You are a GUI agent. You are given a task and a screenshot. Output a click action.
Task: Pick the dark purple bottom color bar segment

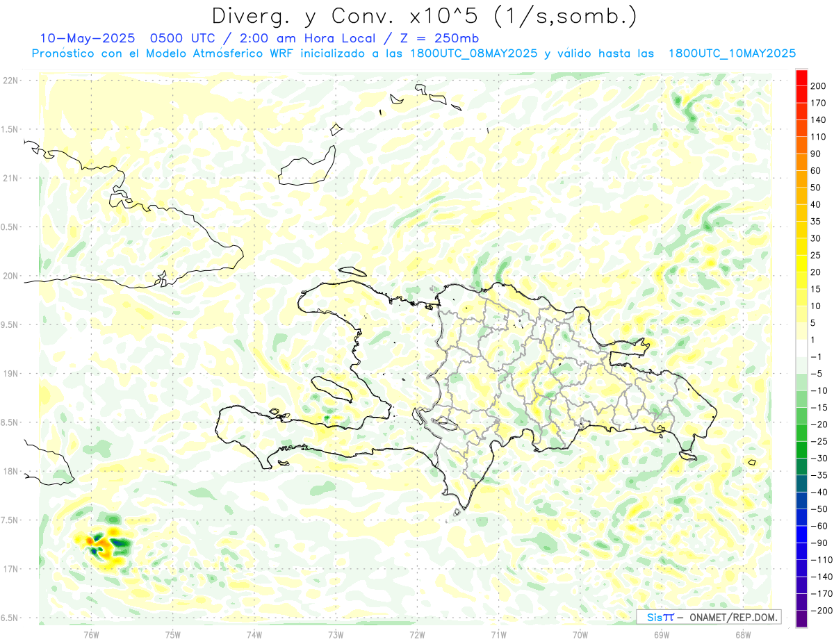pos(801,618)
